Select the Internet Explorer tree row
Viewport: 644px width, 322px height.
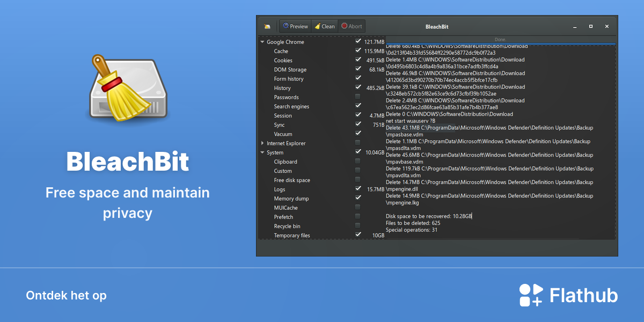click(286, 143)
